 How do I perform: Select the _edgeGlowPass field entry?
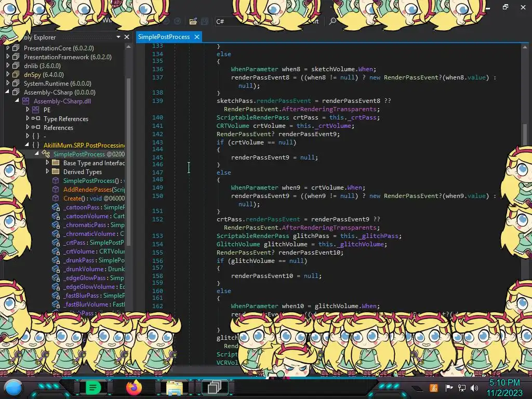pyautogui.click(x=94, y=277)
